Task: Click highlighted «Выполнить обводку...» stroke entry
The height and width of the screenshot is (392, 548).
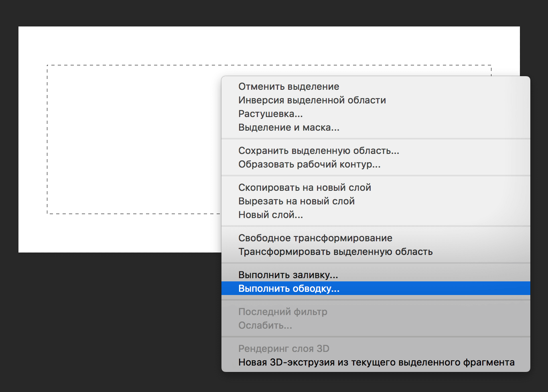Action: pos(289,288)
